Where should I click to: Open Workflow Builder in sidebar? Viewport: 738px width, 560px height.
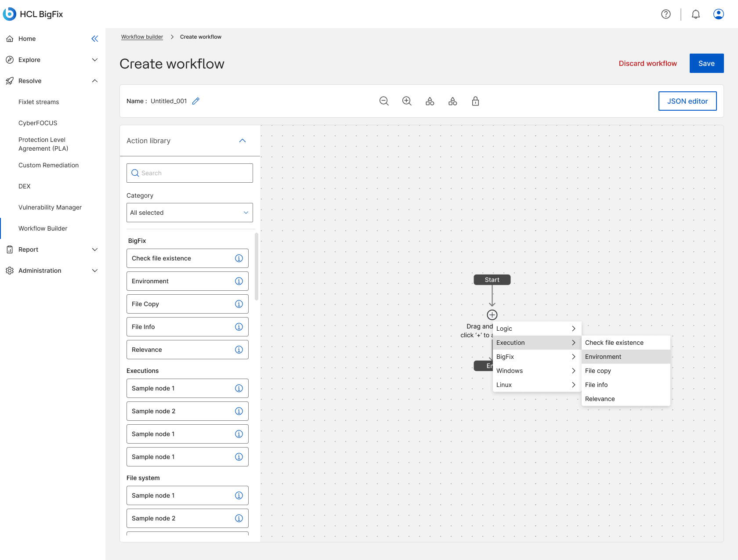(43, 228)
